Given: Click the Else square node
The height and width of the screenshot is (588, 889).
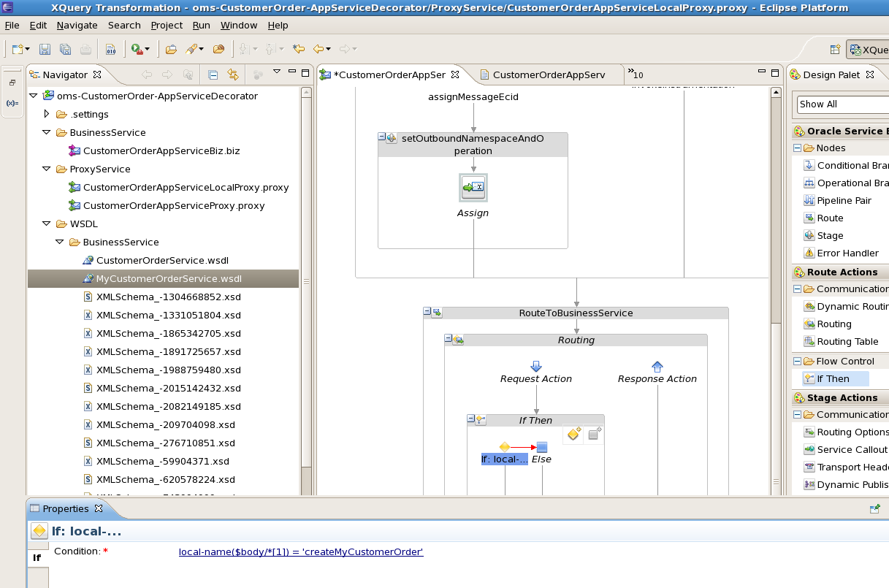Looking at the screenshot, I should click(x=542, y=446).
